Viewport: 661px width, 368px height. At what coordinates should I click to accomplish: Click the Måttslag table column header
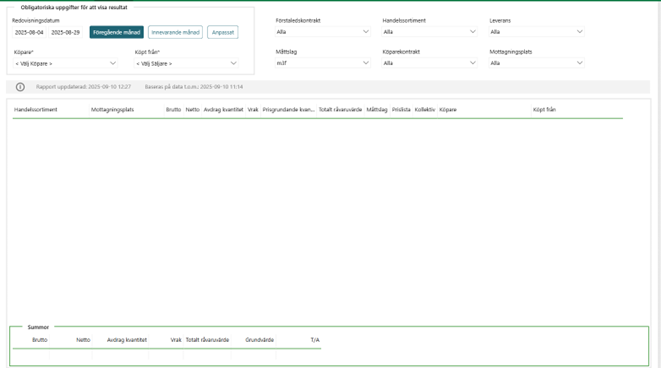click(x=377, y=110)
